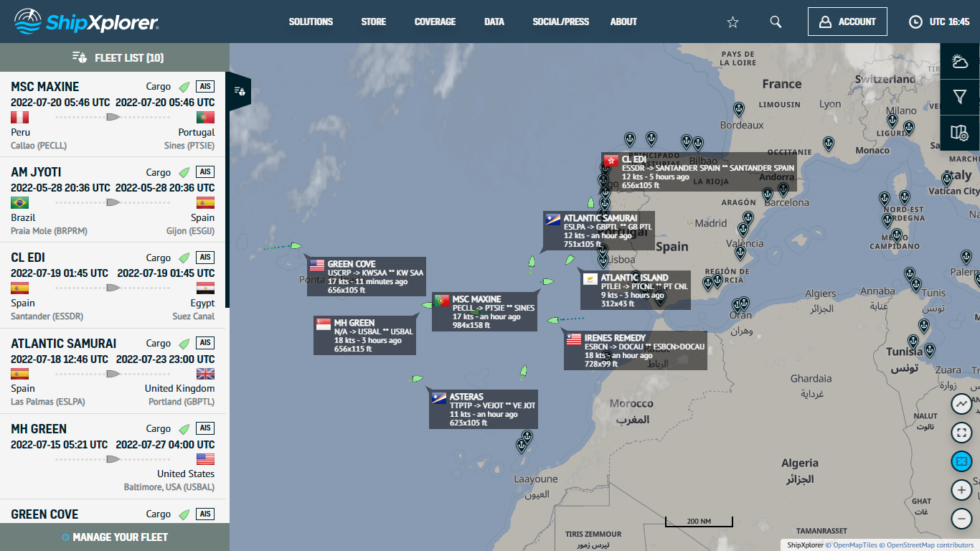Click the Egypt flag in CL EDI card
This screenshot has height=551, width=980.
pyautogui.click(x=205, y=288)
